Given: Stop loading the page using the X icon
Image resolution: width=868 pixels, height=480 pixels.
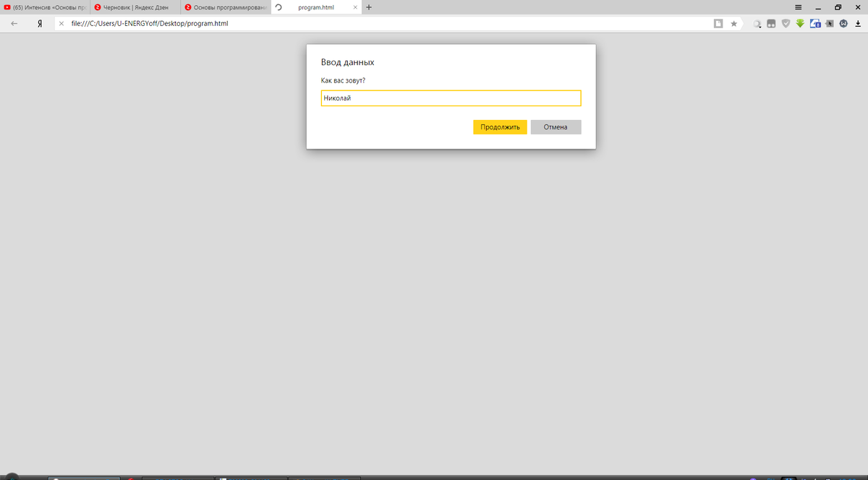Looking at the screenshot, I should [x=61, y=24].
